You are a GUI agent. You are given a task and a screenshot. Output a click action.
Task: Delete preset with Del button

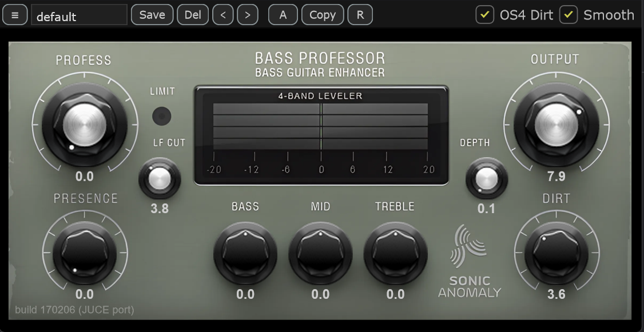193,15
